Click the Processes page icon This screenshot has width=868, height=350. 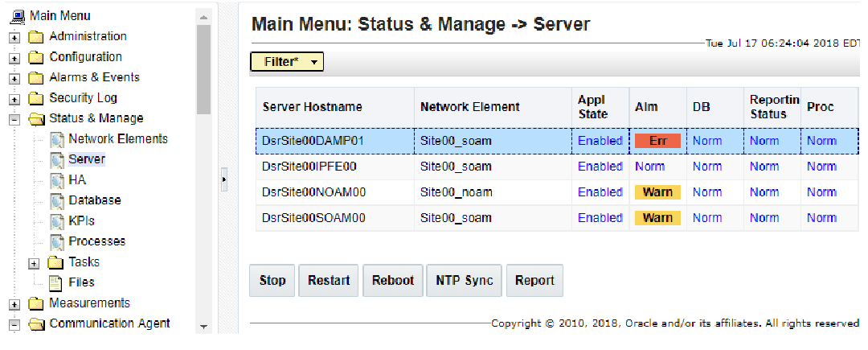coord(57,242)
